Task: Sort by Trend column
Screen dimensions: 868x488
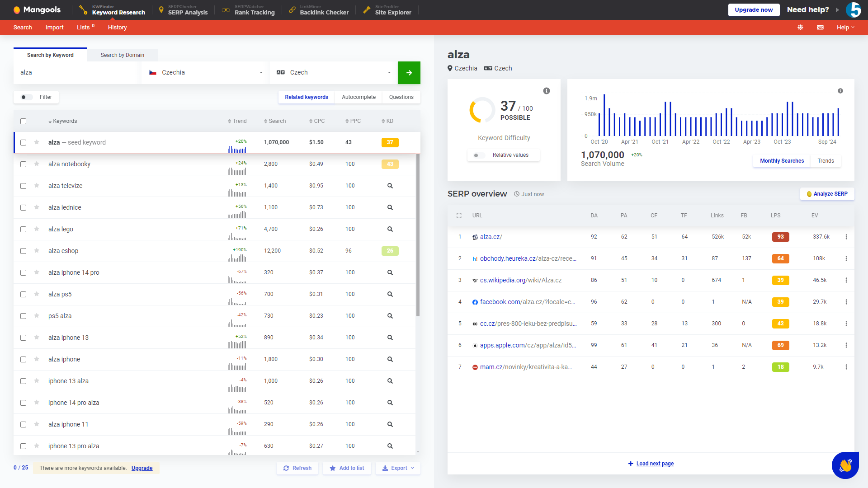Action: pyautogui.click(x=237, y=121)
